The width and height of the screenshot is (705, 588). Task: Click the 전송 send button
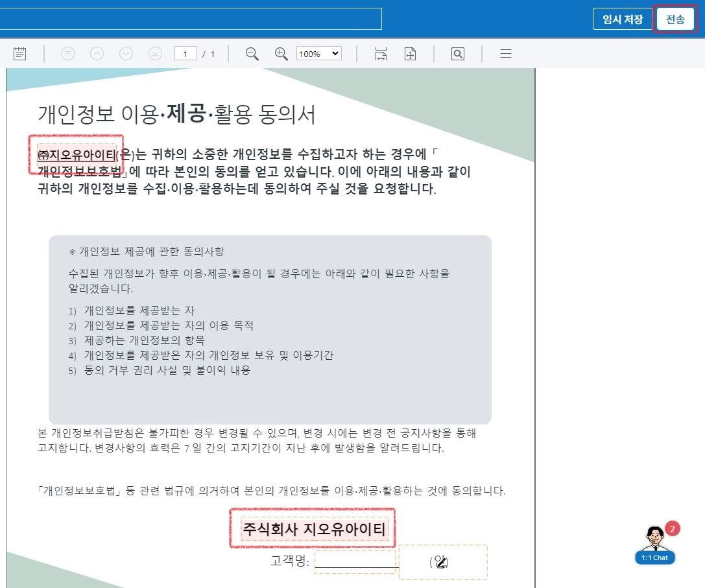click(x=675, y=19)
